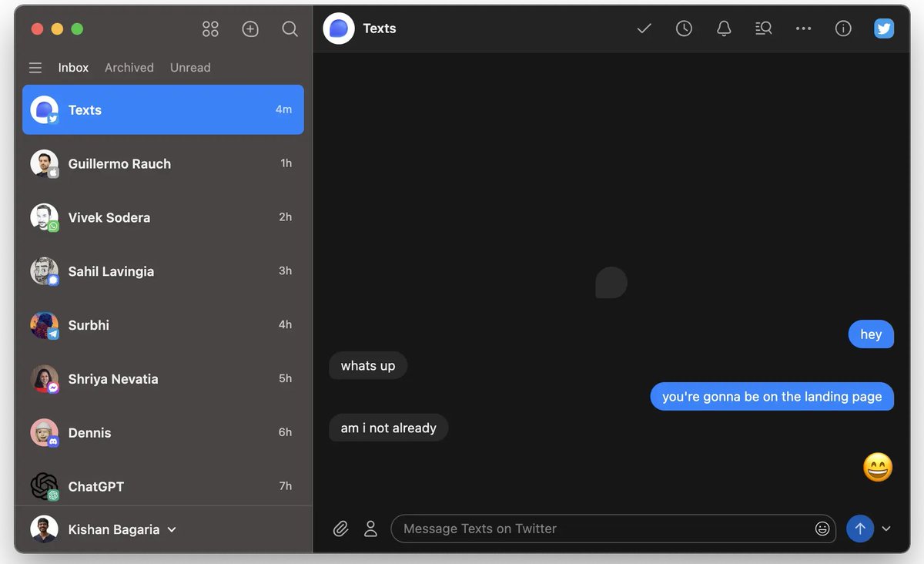Image resolution: width=924 pixels, height=564 pixels.
Task: Click the 'am i not already' message
Action: pyautogui.click(x=389, y=428)
